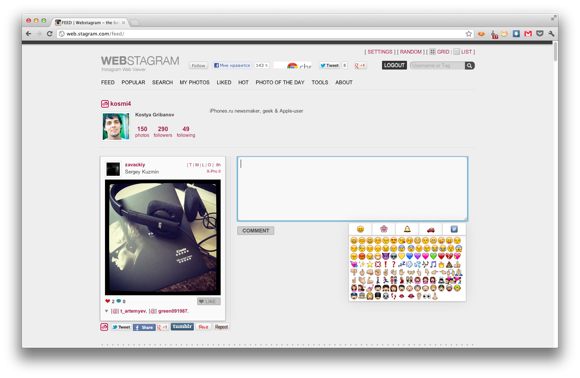Insert the blue heart emoji
The width and height of the screenshot is (580, 378).
tap(409, 256)
